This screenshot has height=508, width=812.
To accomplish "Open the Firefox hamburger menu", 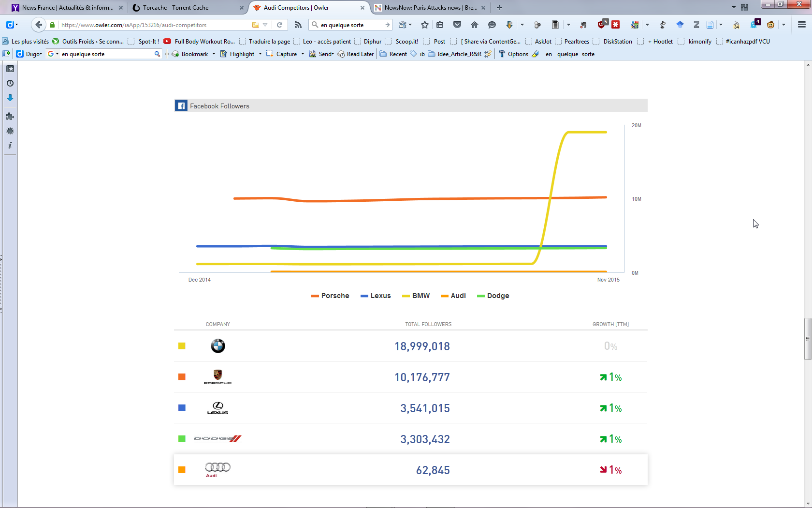I will [802, 25].
